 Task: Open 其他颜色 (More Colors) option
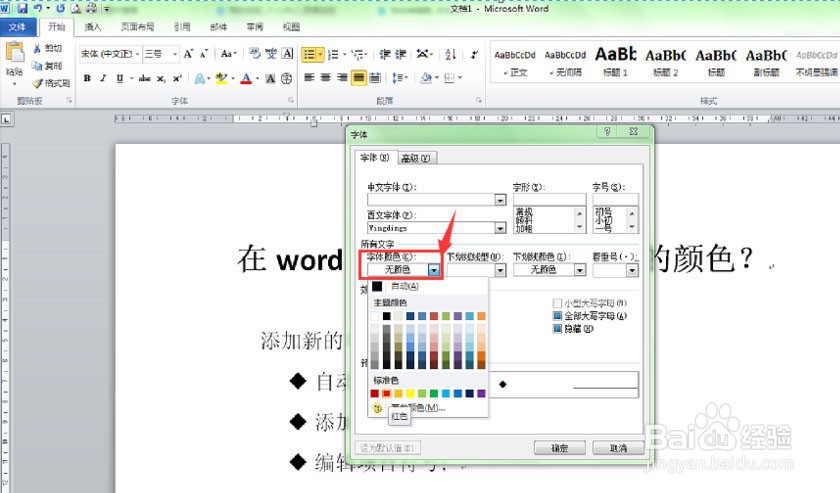pos(428,408)
